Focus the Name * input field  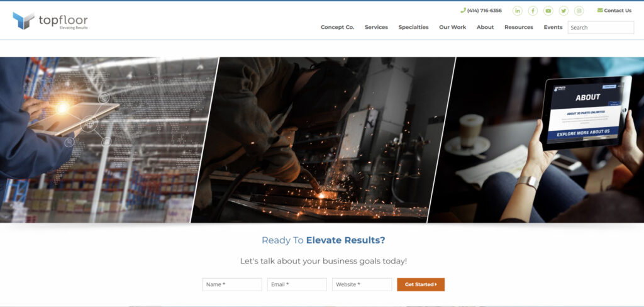point(232,284)
